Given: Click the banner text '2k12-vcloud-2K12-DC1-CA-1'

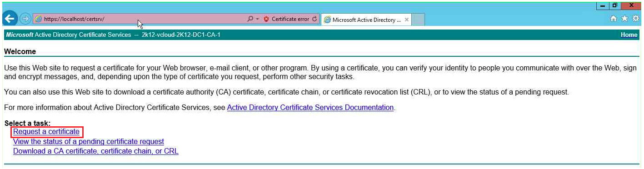Looking at the screenshot, I should point(181,35).
